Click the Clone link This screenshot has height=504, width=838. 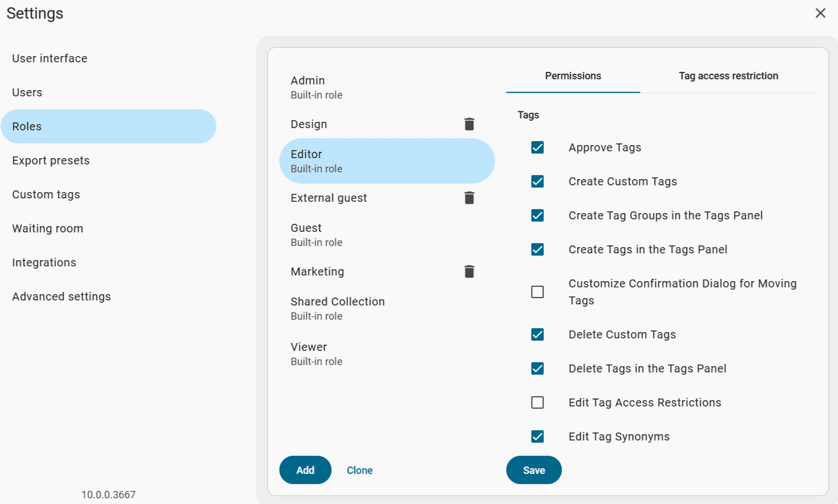coord(360,471)
